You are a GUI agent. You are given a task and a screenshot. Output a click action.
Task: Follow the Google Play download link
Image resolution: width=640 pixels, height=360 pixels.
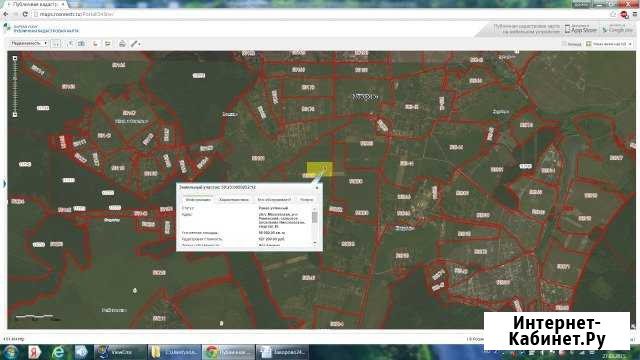pos(617,29)
